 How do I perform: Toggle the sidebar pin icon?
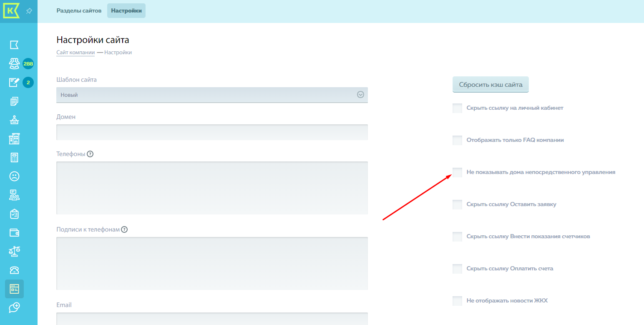pos(29,11)
